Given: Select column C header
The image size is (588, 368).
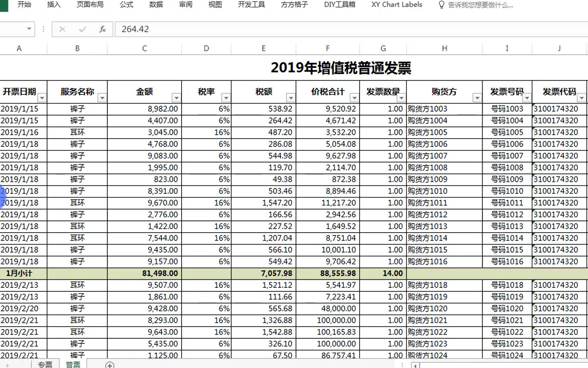Looking at the screenshot, I should coord(144,48).
